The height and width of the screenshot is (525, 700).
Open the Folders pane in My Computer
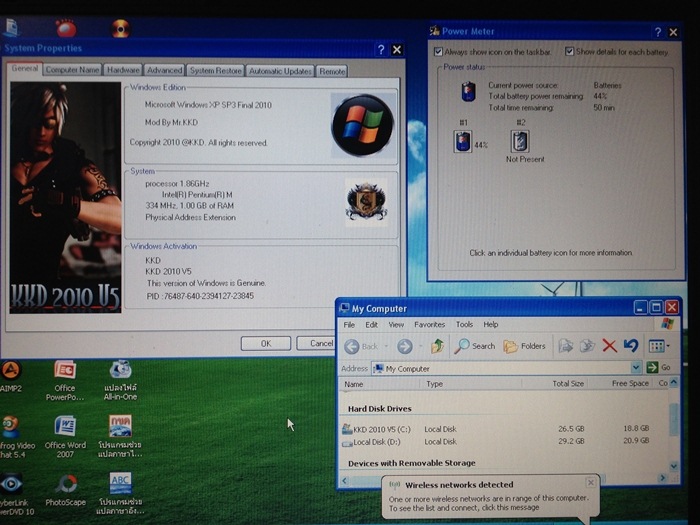point(525,346)
